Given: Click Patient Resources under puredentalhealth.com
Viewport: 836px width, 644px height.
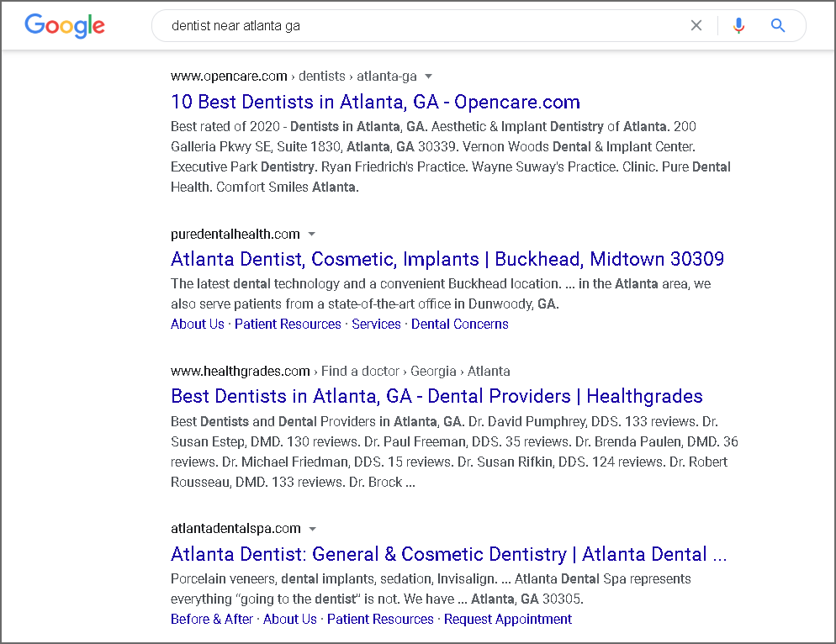Looking at the screenshot, I should click(x=288, y=324).
